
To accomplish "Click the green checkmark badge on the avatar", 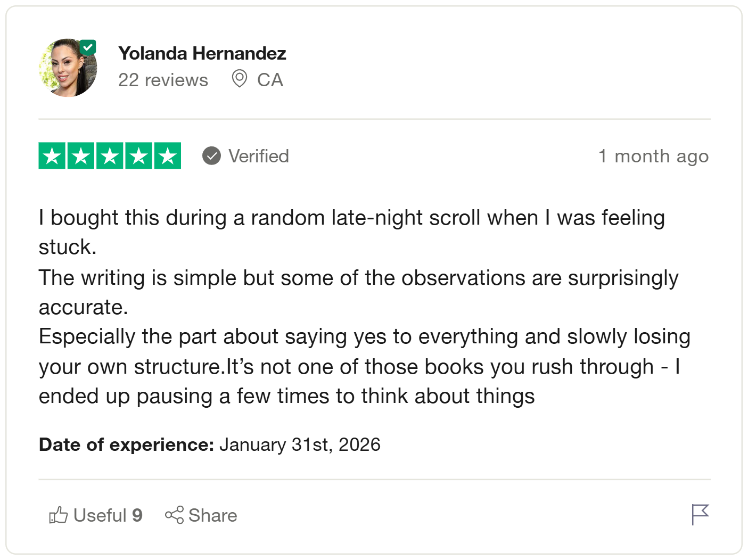I will [x=88, y=47].
